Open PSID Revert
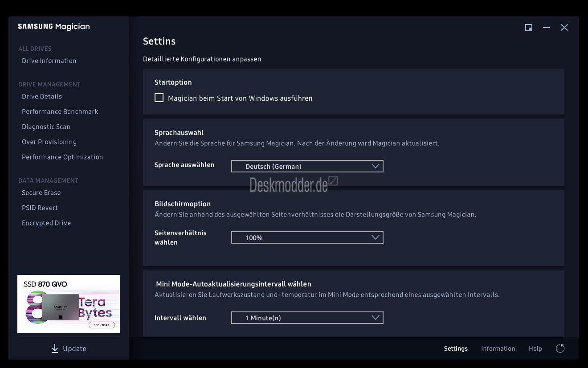Viewport: 588px width, 368px height. point(40,208)
